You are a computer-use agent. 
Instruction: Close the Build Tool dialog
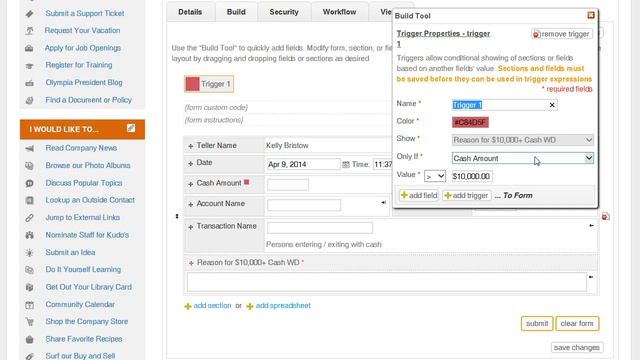point(591,15)
